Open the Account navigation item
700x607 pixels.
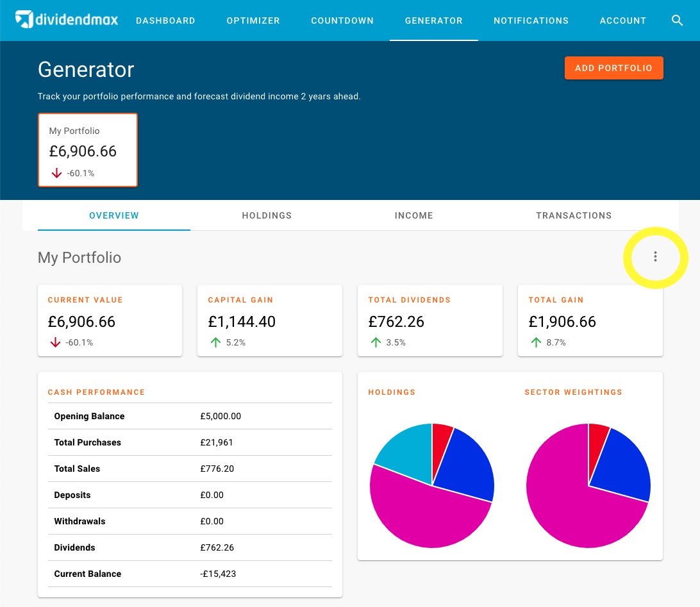(623, 21)
